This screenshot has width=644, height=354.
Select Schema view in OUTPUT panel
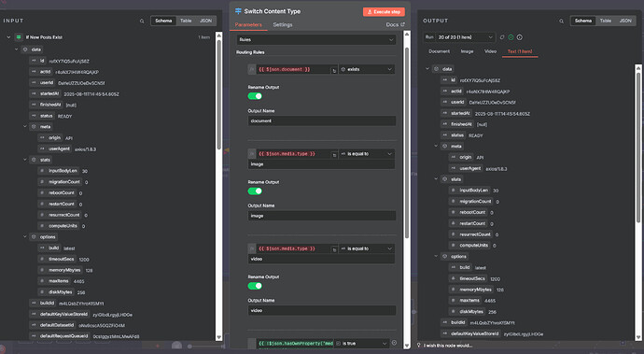[x=583, y=21]
